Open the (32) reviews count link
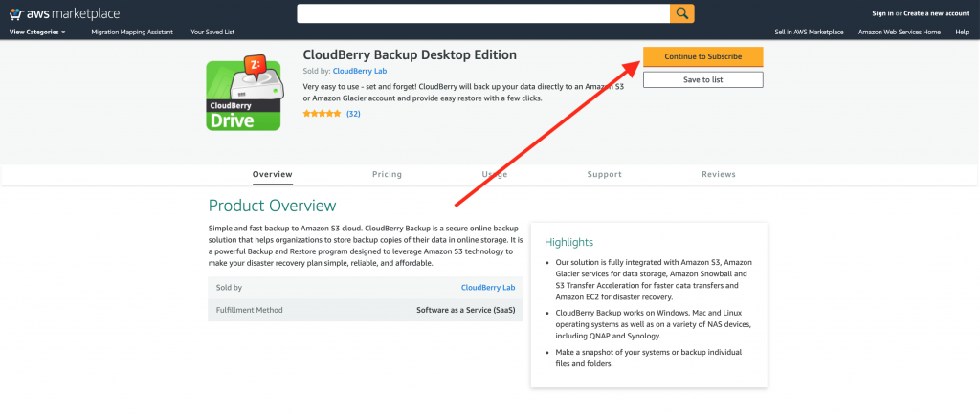This screenshot has height=414, width=980. pyautogui.click(x=353, y=114)
